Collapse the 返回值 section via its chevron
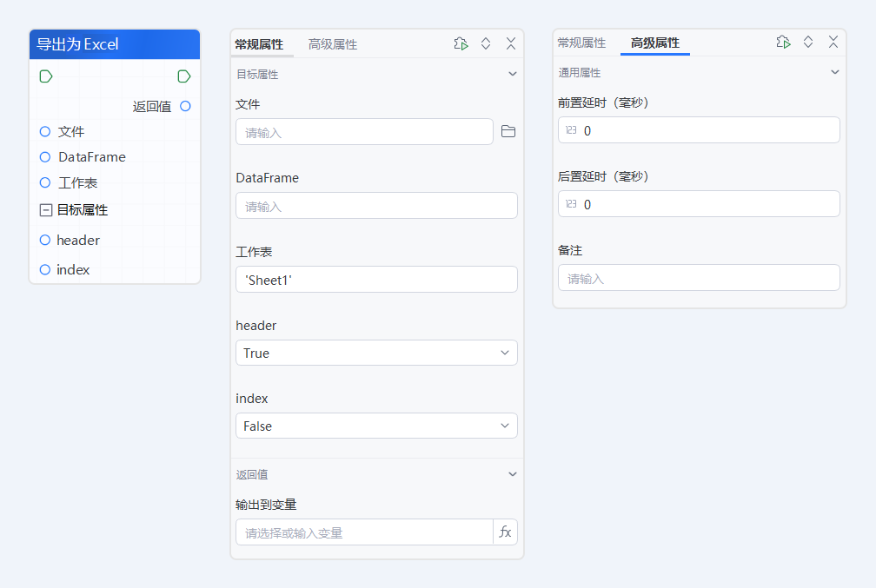This screenshot has height=588, width=876. tap(512, 474)
